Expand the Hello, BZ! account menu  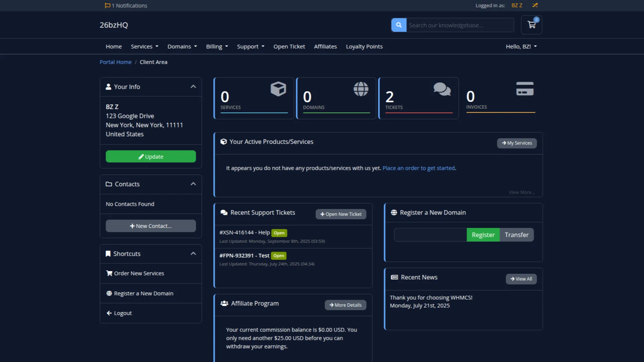click(521, 47)
